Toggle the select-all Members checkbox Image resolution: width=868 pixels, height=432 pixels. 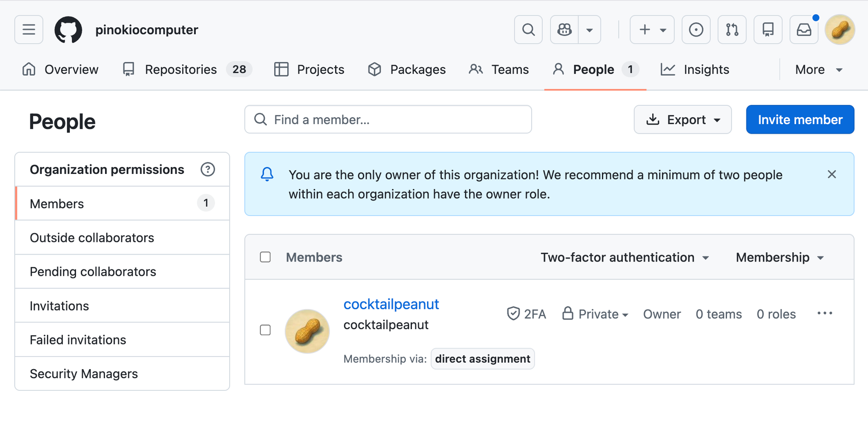[265, 257]
